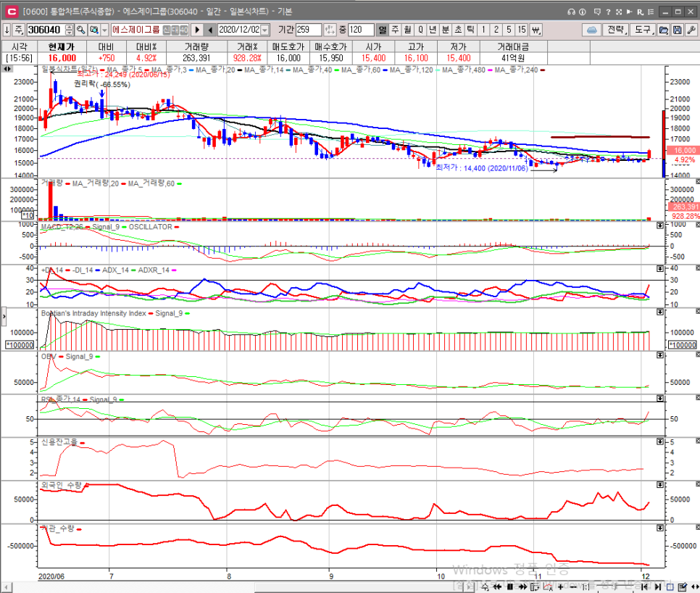Click the back arrow before the date field

click(x=210, y=30)
